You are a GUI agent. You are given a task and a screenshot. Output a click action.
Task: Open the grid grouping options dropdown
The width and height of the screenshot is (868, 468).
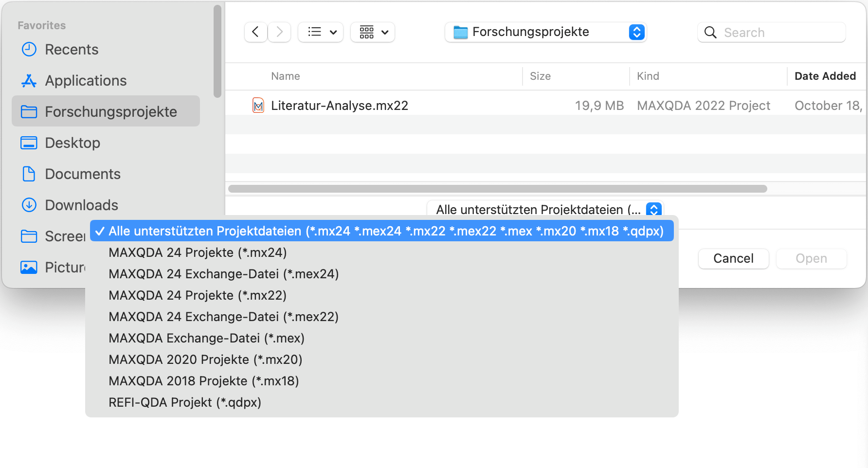373,32
